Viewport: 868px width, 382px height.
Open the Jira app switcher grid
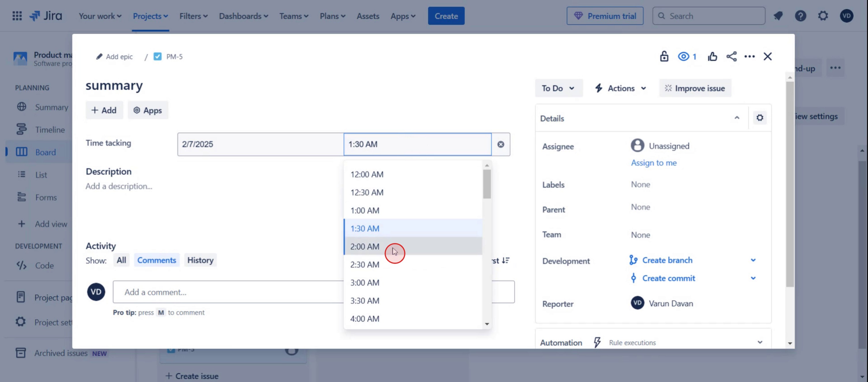click(17, 16)
